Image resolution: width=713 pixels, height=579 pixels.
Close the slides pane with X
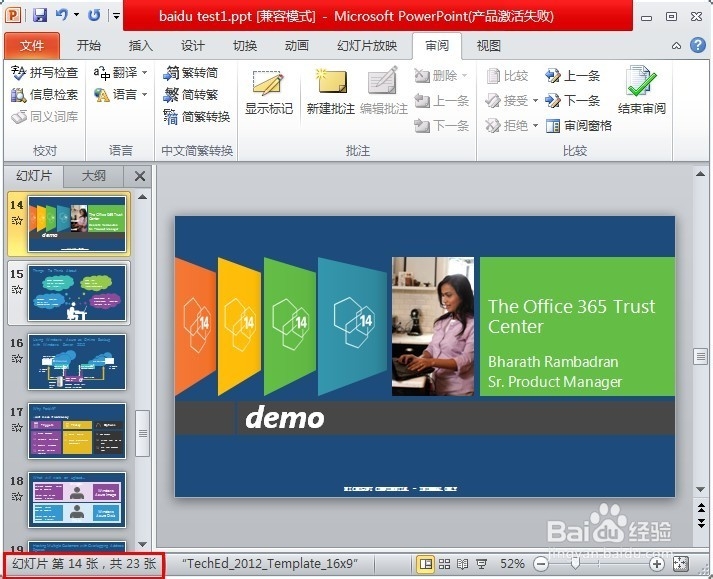pyautogui.click(x=140, y=176)
